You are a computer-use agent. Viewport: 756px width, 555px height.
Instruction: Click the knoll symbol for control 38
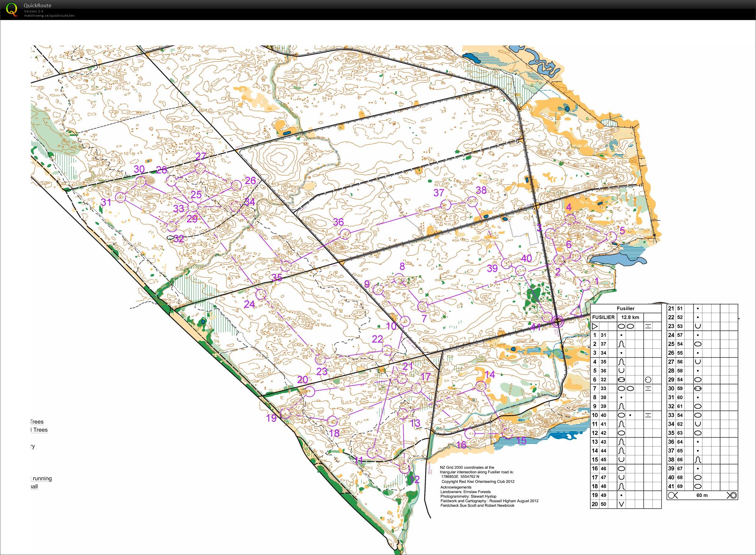pos(698,460)
